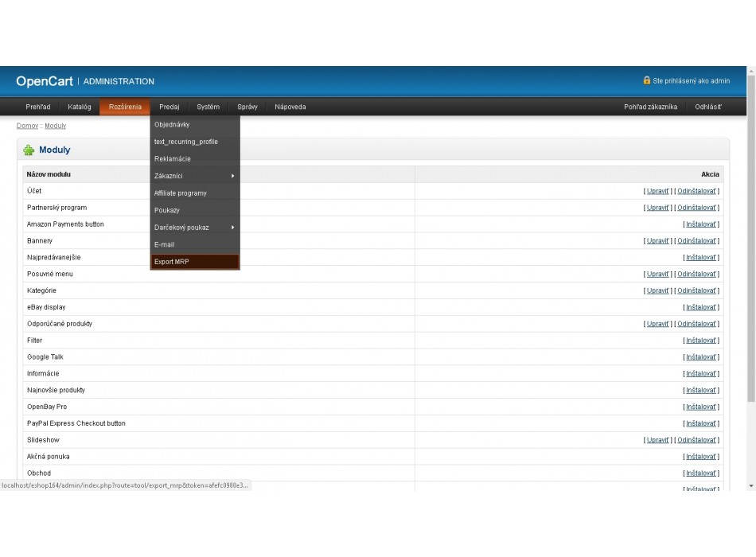Click Upraviť for Bannery module
The image size is (756, 557).
pyautogui.click(x=657, y=240)
